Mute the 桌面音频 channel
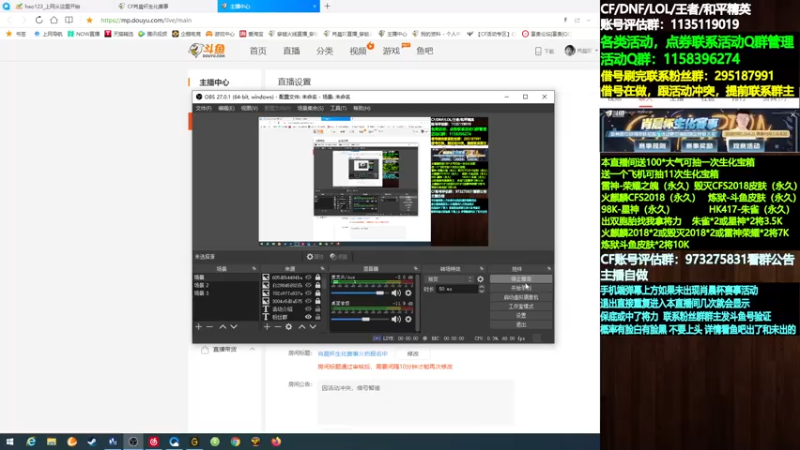Viewport: 800px width, 450px height. coord(396,319)
